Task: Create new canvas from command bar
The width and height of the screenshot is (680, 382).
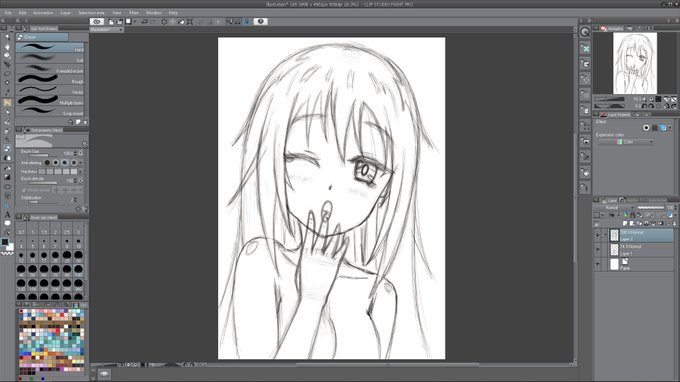Action: click(x=111, y=22)
